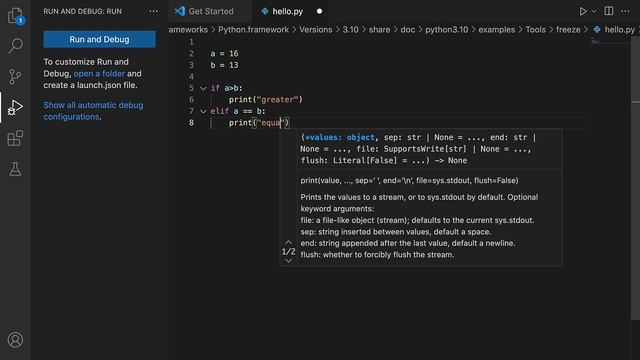
Task: Show previous signature in the hint popup
Action: [x=288, y=242]
